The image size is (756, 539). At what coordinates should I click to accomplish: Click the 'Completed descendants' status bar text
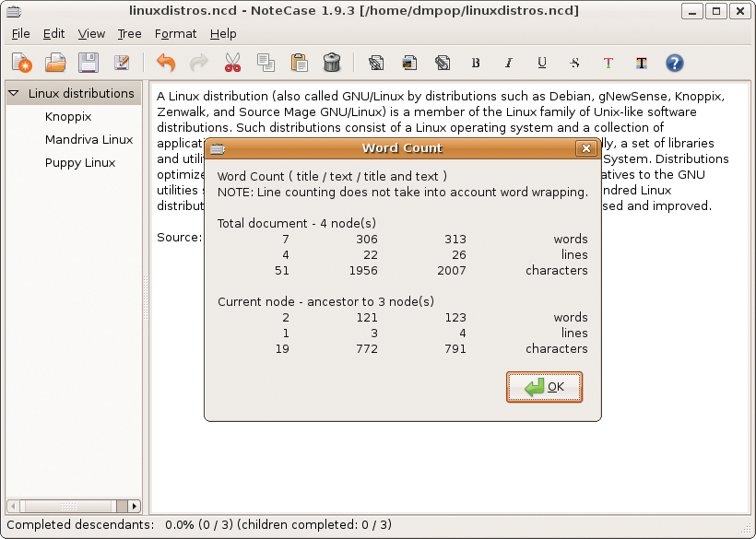(80, 524)
